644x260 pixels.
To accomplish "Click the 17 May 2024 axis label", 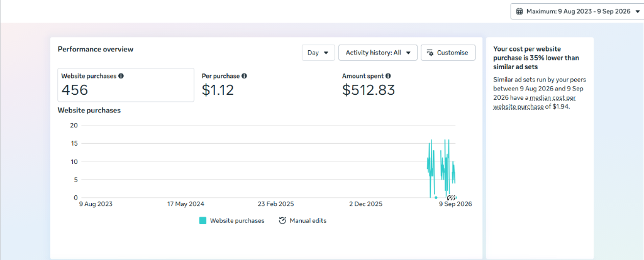I will 186,204.
